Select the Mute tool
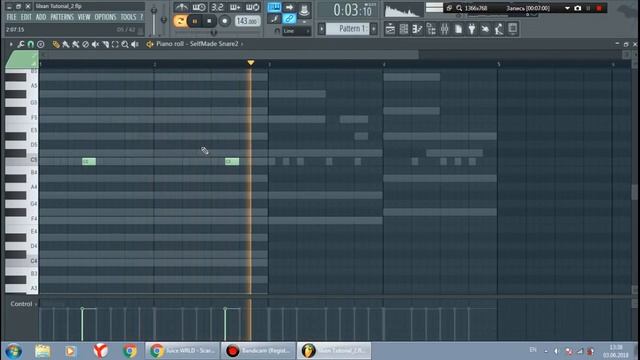The image size is (640, 360). [x=95, y=44]
